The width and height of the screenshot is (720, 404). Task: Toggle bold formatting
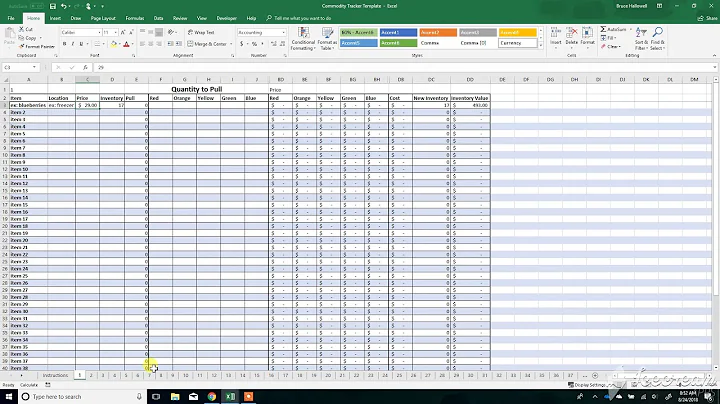click(64, 44)
